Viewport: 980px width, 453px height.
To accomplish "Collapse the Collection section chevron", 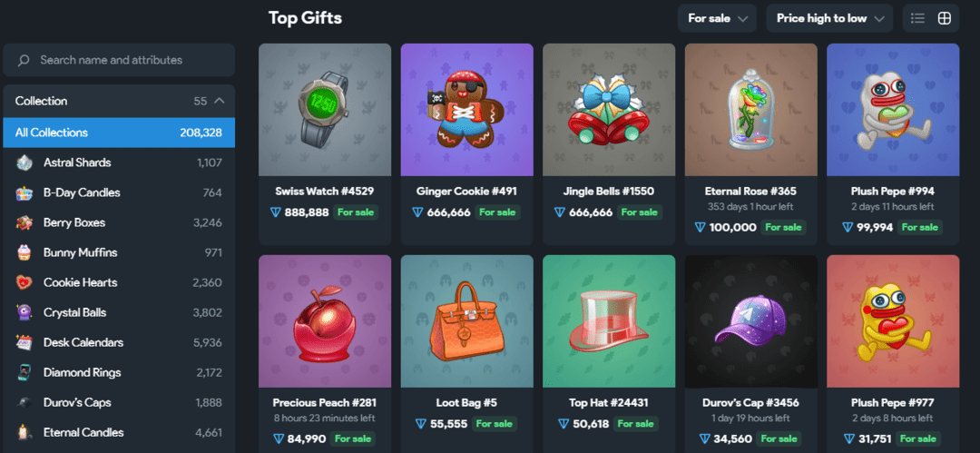I will pos(219,101).
